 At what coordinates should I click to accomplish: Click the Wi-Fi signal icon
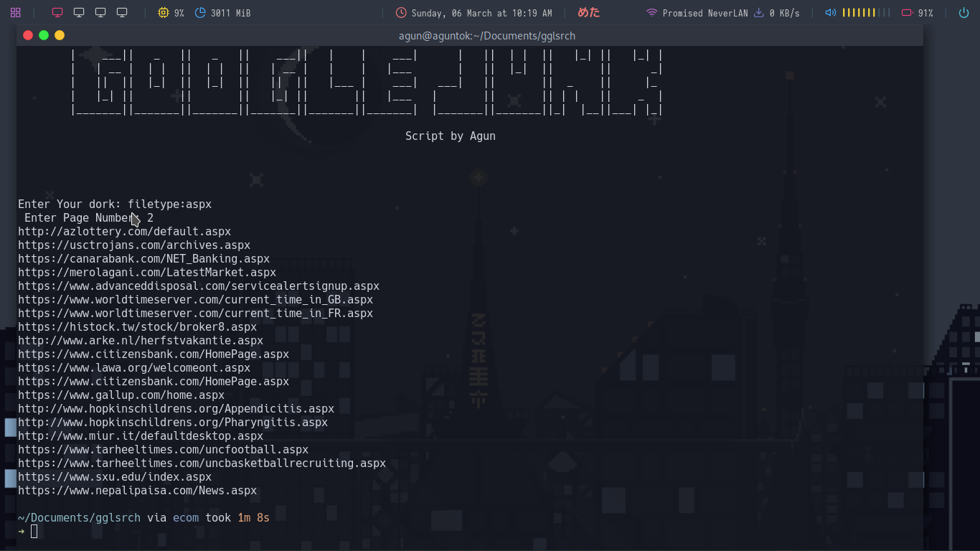651,13
